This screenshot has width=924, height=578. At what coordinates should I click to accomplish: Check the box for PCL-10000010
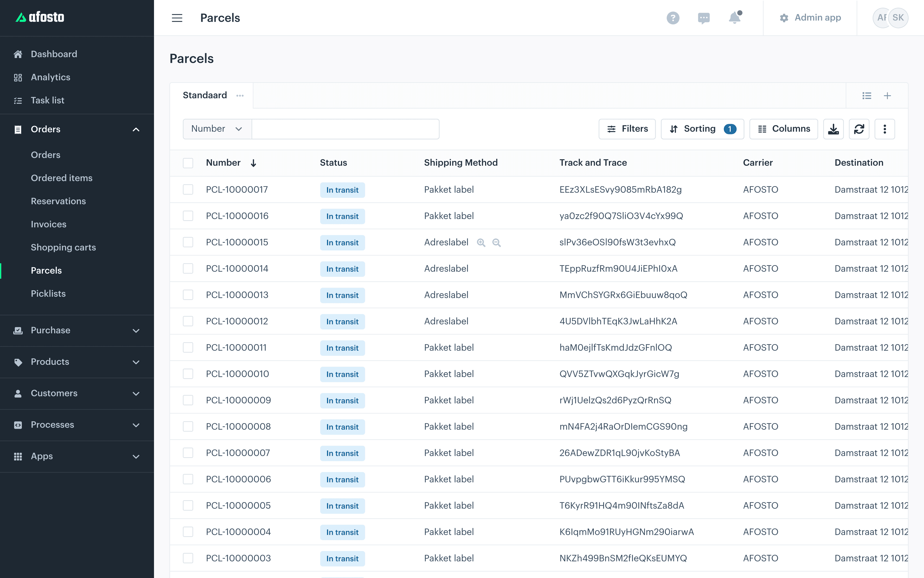click(188, 374)
